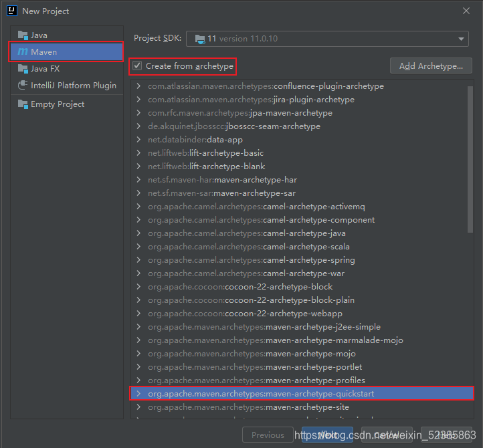Expand jpa-maven-archetype entry
Image resolution: width=483 pixels, height=448 pixels.
(138, 113)
